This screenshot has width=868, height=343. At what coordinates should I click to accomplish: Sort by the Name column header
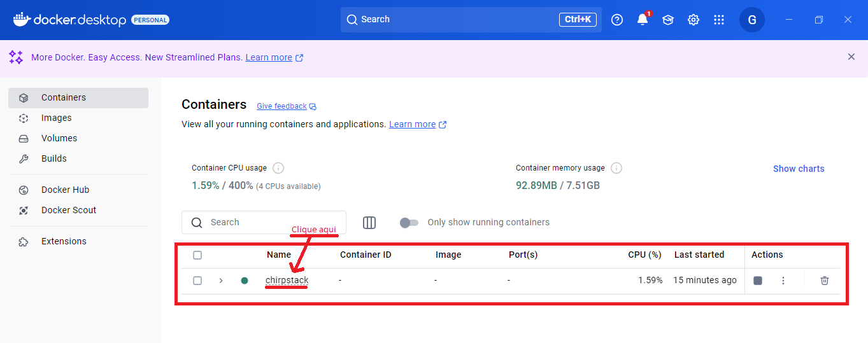point(279,255)
